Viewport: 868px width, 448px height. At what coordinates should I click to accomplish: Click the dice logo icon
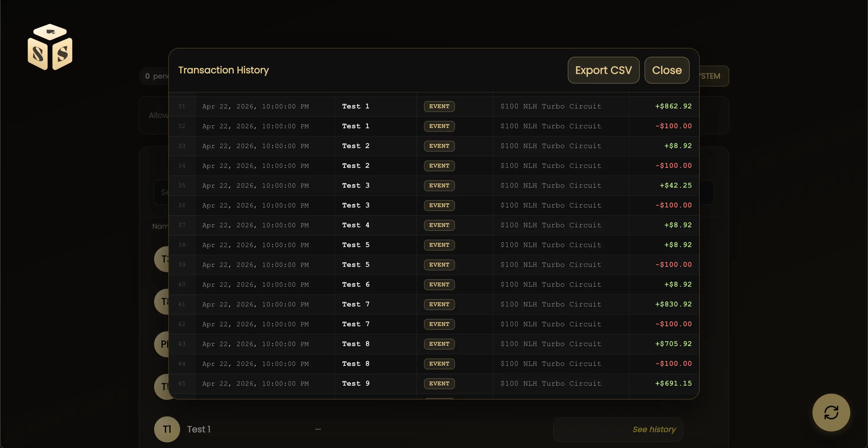click(50, 47)
